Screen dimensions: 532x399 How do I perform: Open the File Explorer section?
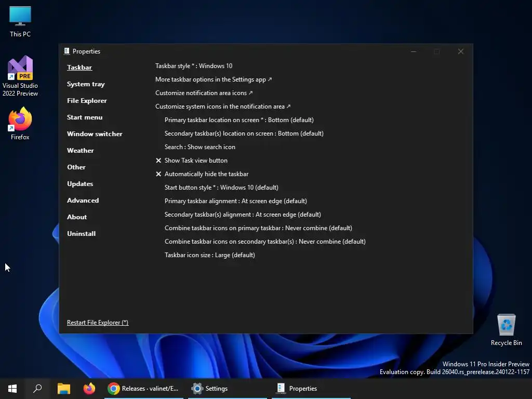87,101
